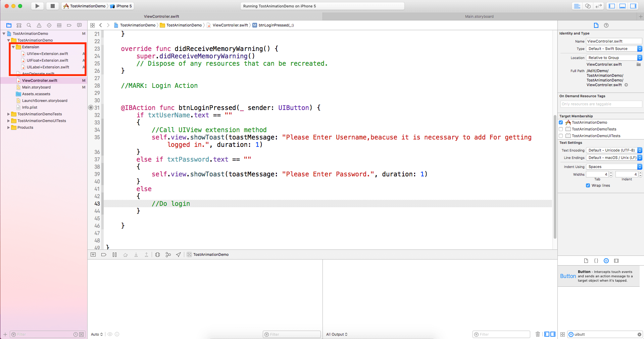The width and height of the screenshot is (644, 339).
Task: Expand the TostAnimationDemoTests folder
Action: [8, 114]
